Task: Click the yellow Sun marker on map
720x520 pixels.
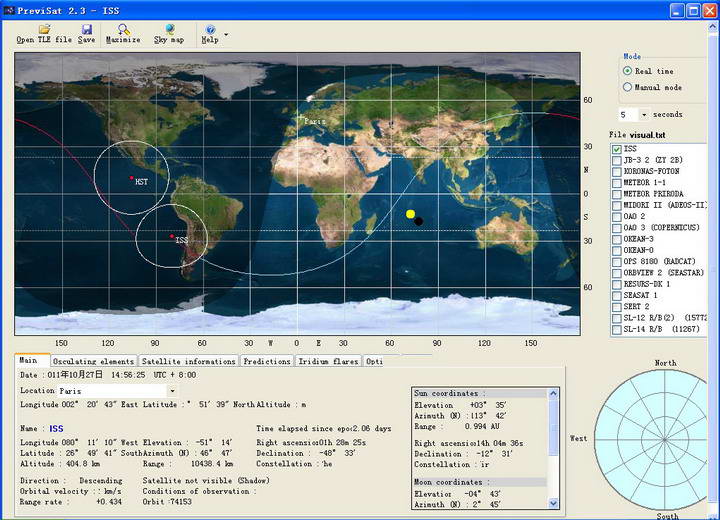Action: click(x=410, y=214)
